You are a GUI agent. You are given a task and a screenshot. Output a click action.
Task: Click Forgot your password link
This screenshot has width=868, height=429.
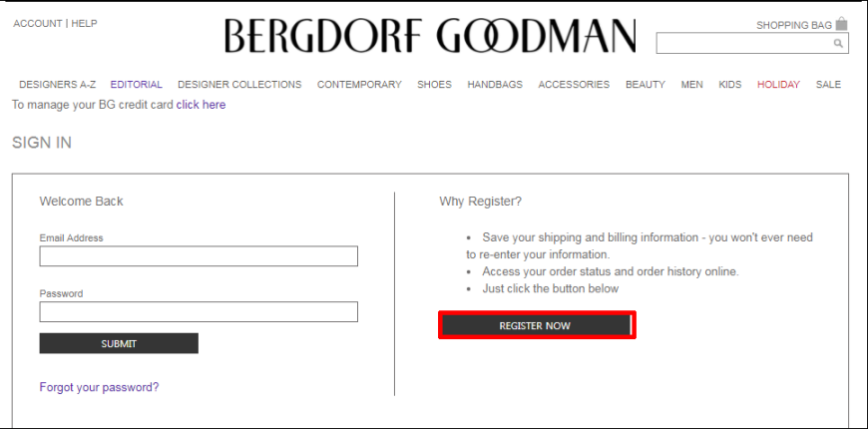coord(99,387)
